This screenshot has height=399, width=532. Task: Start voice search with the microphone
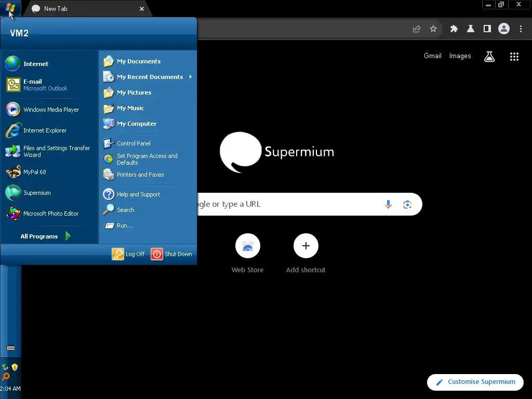(389, 204)
